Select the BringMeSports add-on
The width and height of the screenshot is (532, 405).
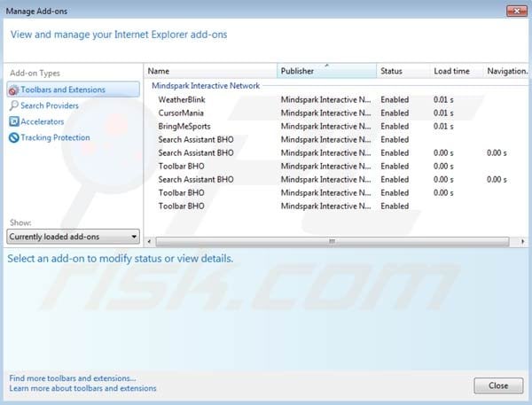pyautogui.click(x=184, y=127)
